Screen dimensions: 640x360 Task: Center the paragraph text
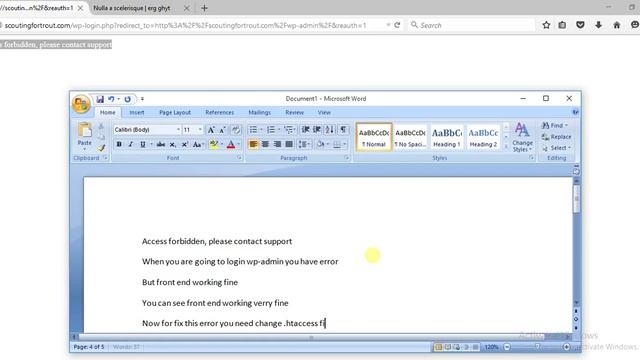265,144
